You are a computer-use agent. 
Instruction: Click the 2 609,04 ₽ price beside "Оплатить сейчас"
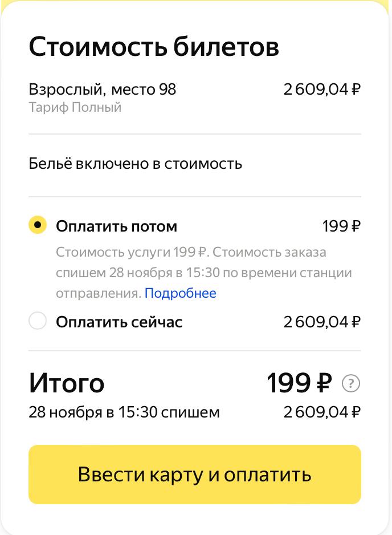click(322, 322)
